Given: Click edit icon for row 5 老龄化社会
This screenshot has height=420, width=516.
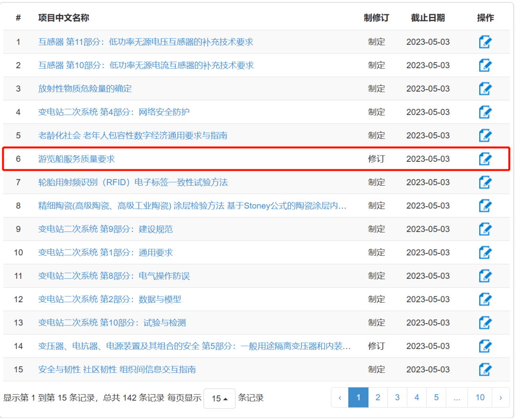Looking at the screenshot, I should [485, 136].
